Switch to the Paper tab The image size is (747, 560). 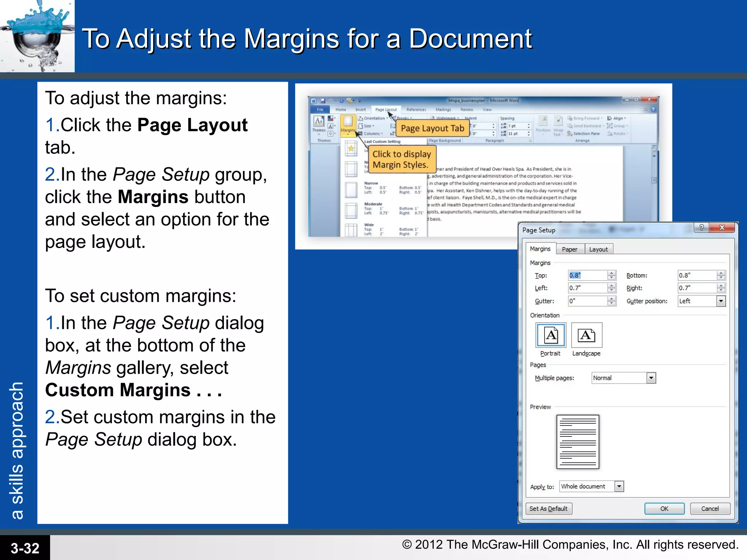click(569, 249)
